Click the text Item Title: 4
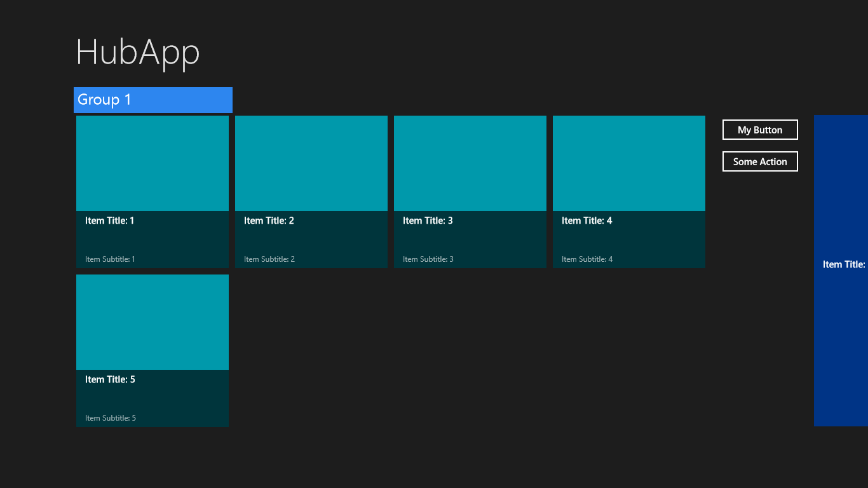The width and height of the screenshot is (868, 488). pyautogui.click(x=587, y=220)
